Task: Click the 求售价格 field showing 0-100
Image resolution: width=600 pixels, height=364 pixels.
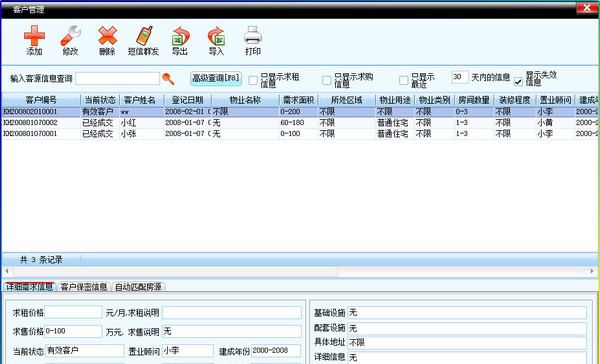Action: click(x=73, y=331)
